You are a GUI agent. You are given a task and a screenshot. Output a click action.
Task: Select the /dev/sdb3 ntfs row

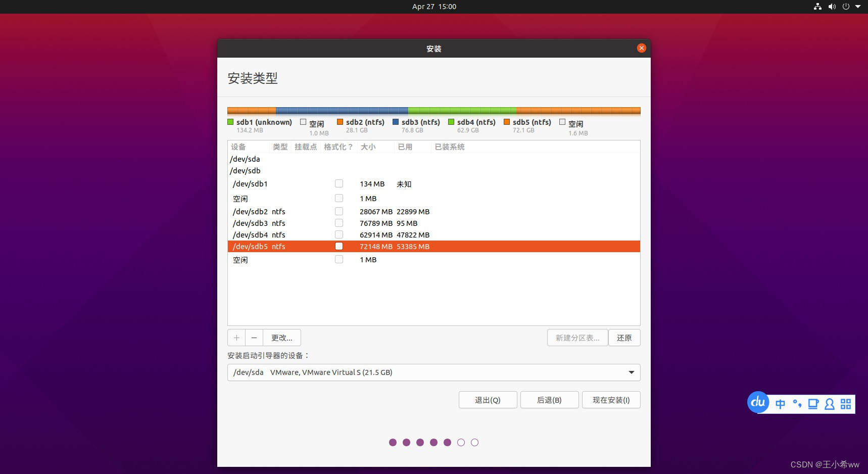pyautogui.click(x=433, y=223)
